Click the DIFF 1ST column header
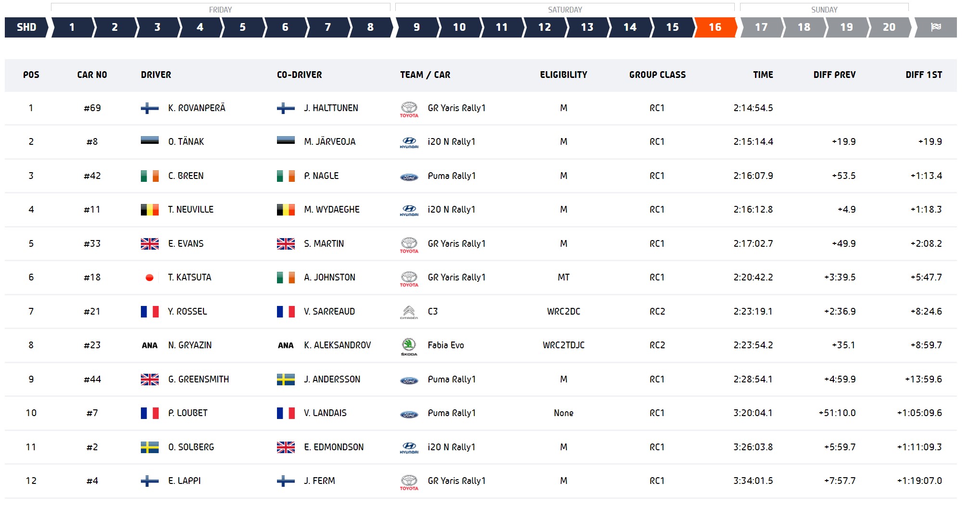This screenshot has width=980, height=520. point(923,75)
